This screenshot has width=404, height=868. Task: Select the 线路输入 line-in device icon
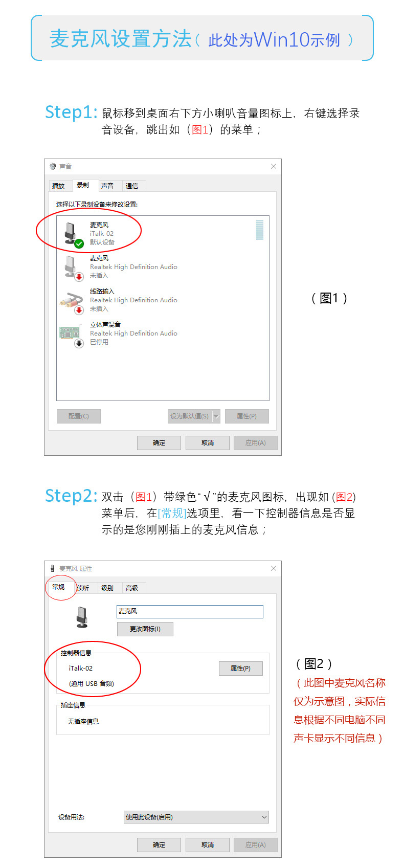click(72, 302)
